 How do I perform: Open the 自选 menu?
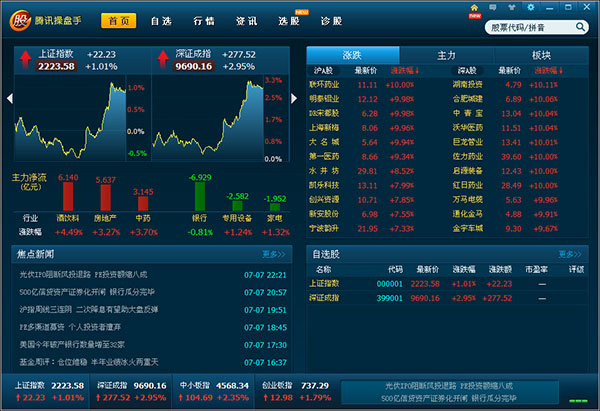click(x=161, y=21)
